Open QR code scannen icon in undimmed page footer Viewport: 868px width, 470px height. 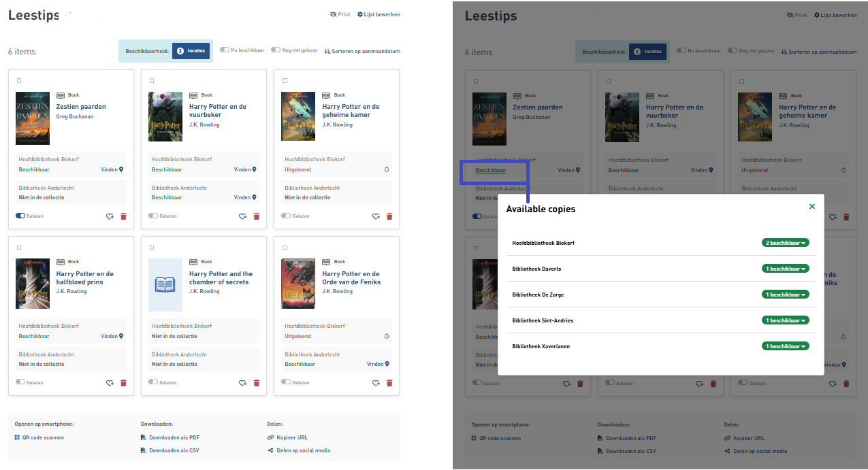click(17, 437)
